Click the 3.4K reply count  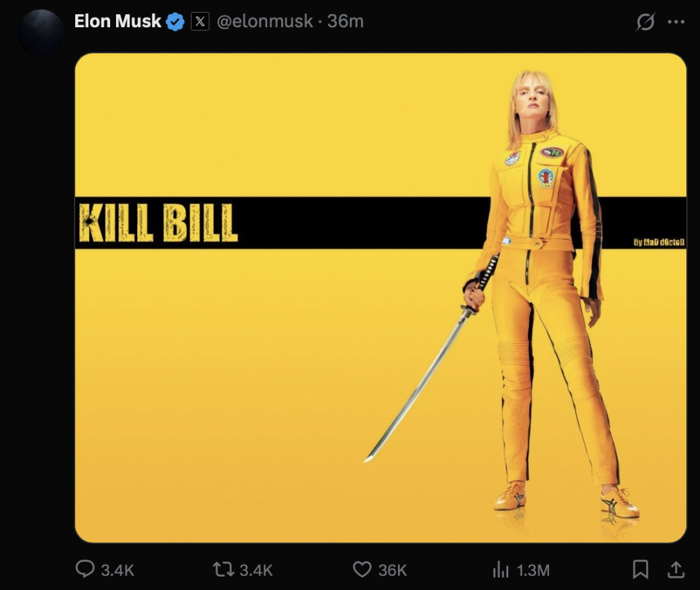click(x=117, y=570)
